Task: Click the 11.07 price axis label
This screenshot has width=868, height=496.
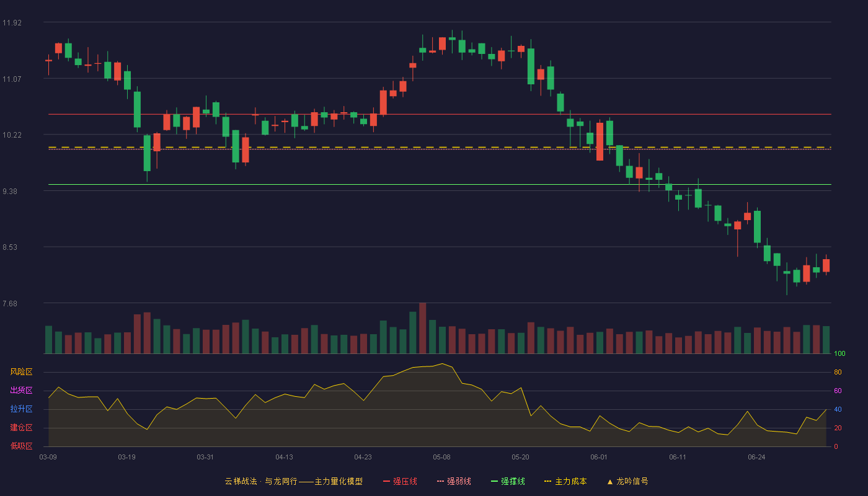Action: coord(12,79)
